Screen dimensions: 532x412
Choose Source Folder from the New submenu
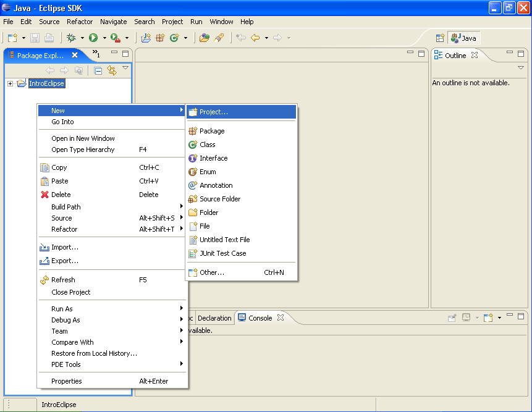tap(241, 199)
